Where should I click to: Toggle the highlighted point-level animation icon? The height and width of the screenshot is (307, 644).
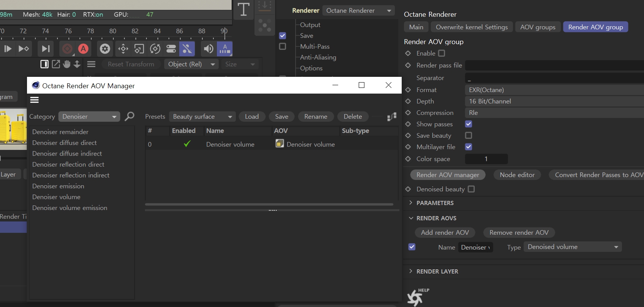(187, 49)
